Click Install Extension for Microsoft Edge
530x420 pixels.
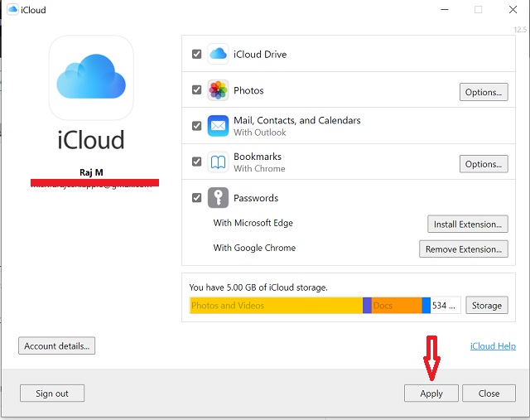(x=468, y=224)
